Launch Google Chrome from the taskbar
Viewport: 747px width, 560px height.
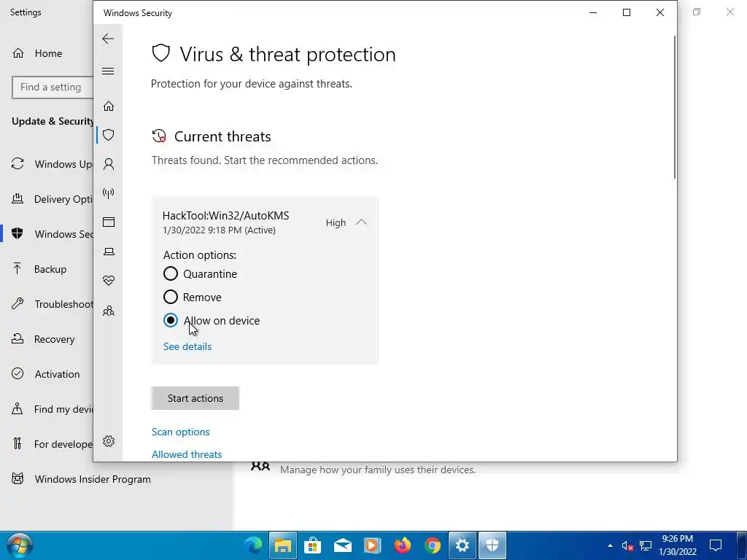(x=433, y=545)
